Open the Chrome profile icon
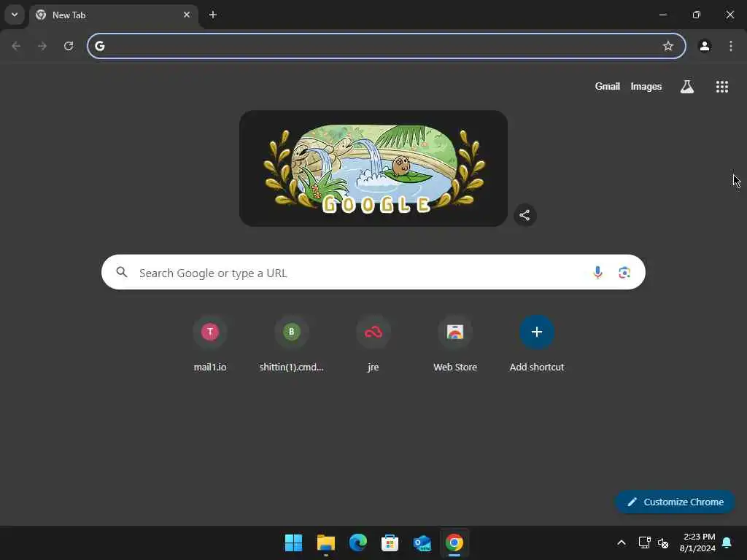The image size is (747, 560). pos(705,46)
